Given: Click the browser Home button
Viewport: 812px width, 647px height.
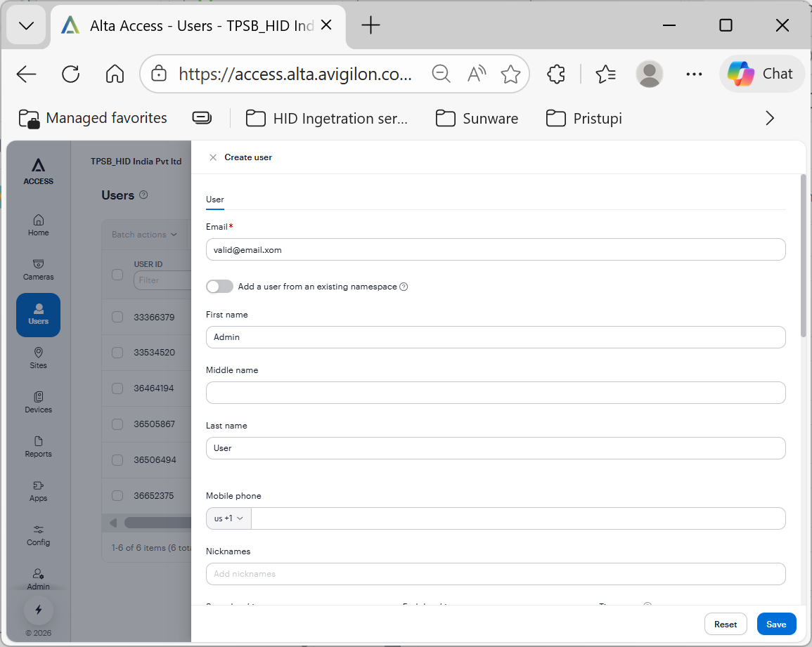Looking at the screenshot, I should (115, 74).
